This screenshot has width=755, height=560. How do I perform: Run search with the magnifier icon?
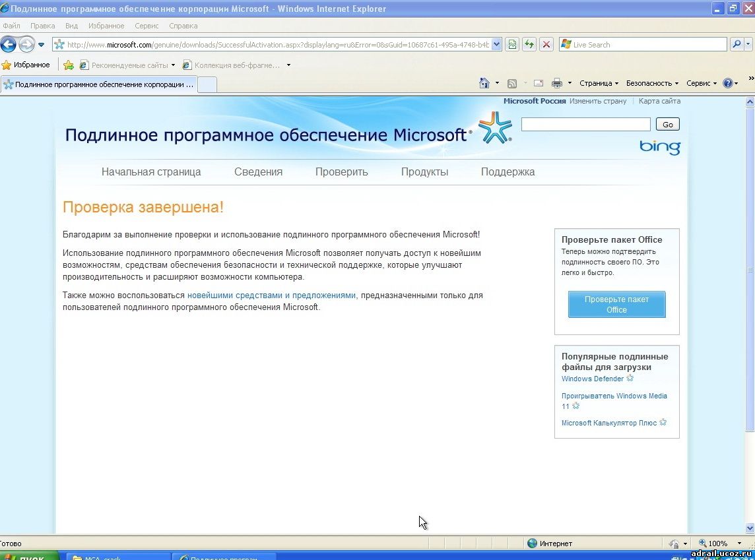click(x=737, y=45)
